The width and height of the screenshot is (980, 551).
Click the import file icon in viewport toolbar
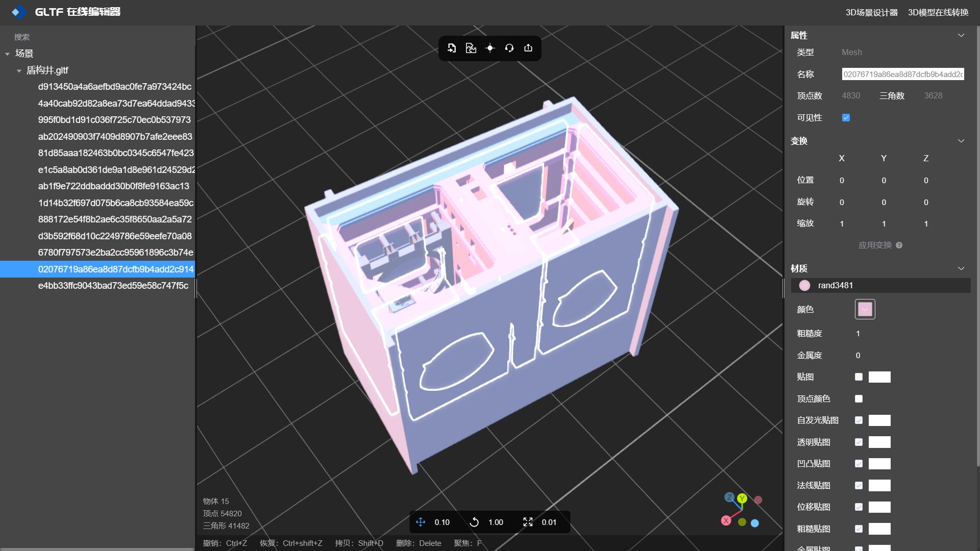click(452, 48)
